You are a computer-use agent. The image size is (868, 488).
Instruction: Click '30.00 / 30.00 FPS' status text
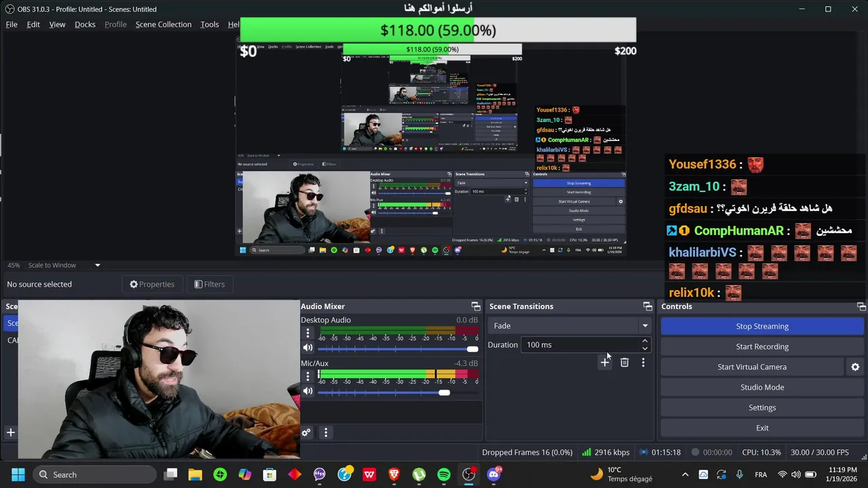819,452
